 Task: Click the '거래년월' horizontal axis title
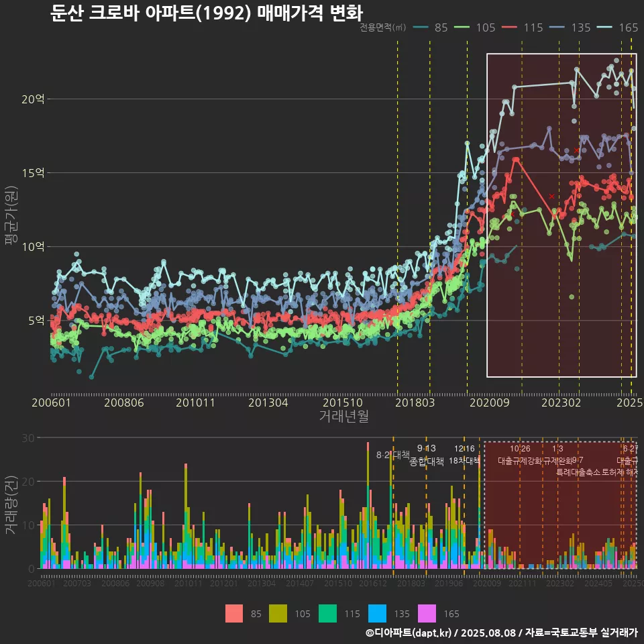tap(343, 416)
